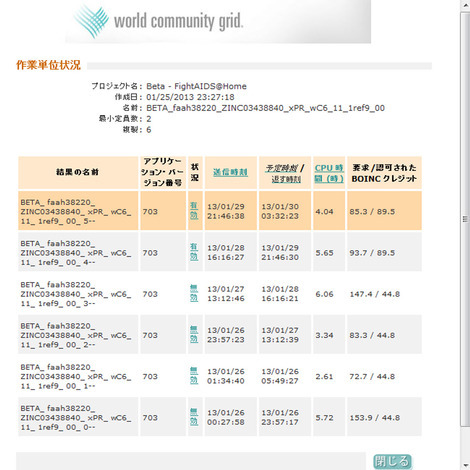Sort by CPU 時間 (時) header link
The height and width of the screenshot is (470, 470).
(x=329, y=173)
